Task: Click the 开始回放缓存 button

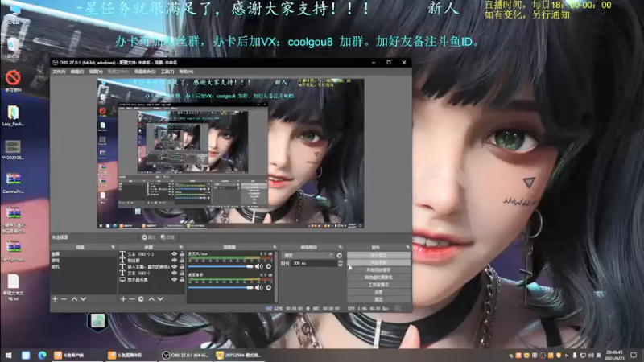Action: (x=378, y=270)
